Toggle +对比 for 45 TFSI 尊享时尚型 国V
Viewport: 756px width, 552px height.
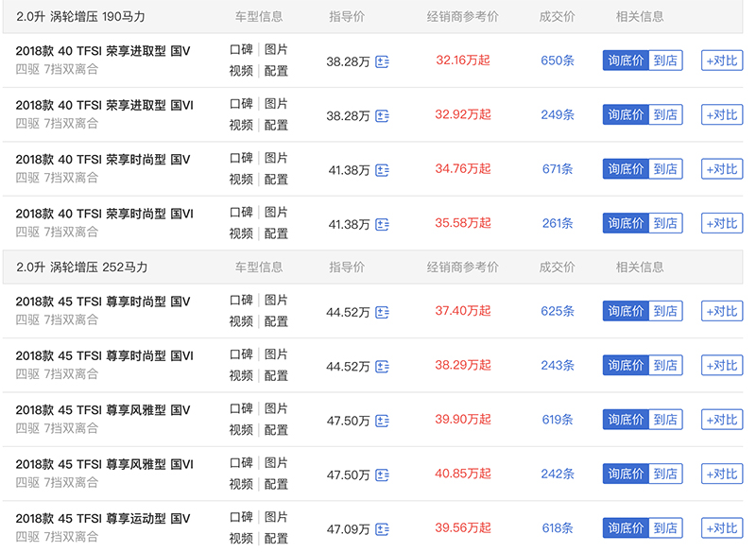pyautogui.click(x=721, y=311)
